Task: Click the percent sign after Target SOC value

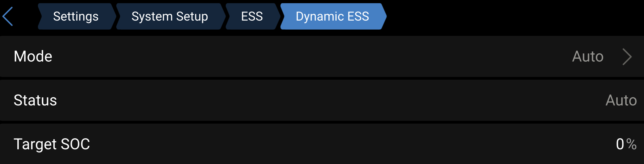Action: pyautogui.click(x=632, y=144)
